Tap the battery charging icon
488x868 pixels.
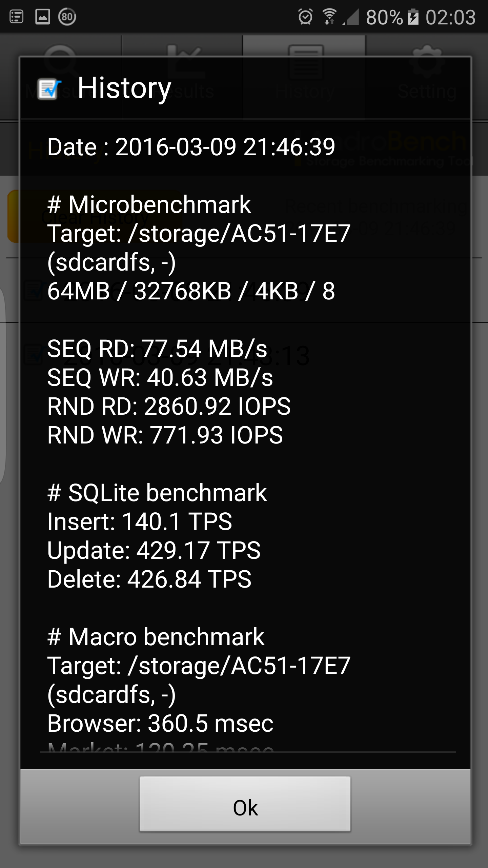(x=413, y=17)
